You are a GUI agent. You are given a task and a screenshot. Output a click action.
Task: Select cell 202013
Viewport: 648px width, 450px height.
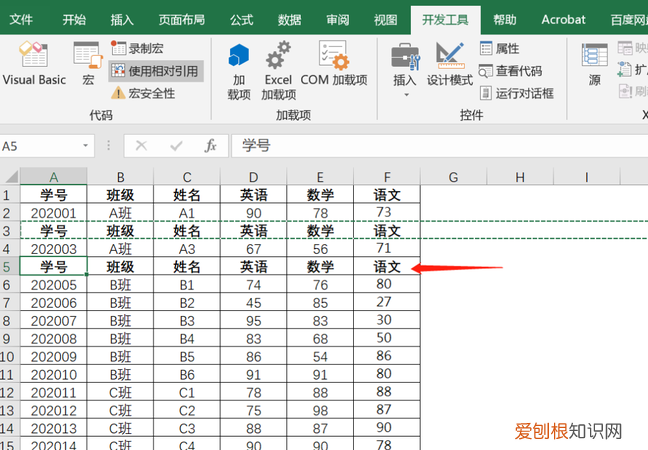pyautogui.click(x=54, y=428)
